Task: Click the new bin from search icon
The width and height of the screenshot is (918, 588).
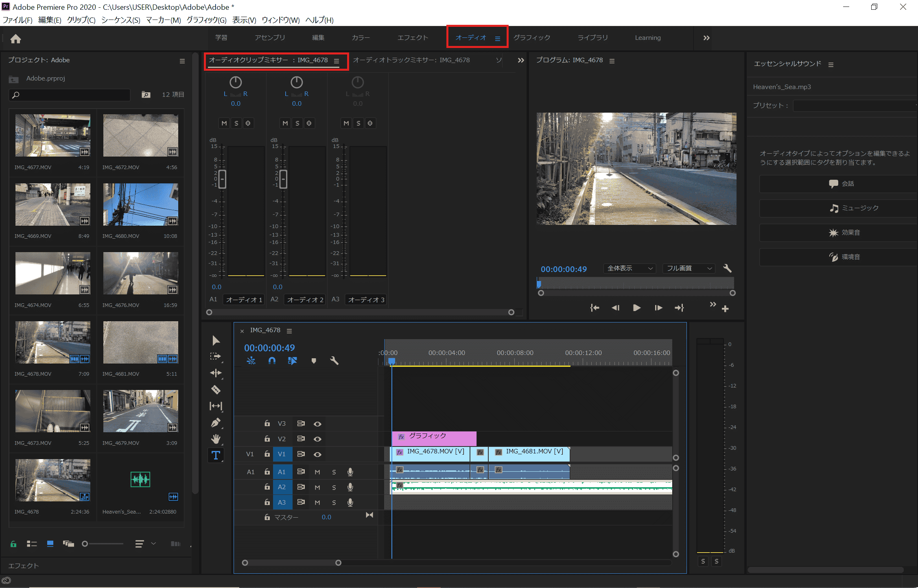Action: [146, 94]
